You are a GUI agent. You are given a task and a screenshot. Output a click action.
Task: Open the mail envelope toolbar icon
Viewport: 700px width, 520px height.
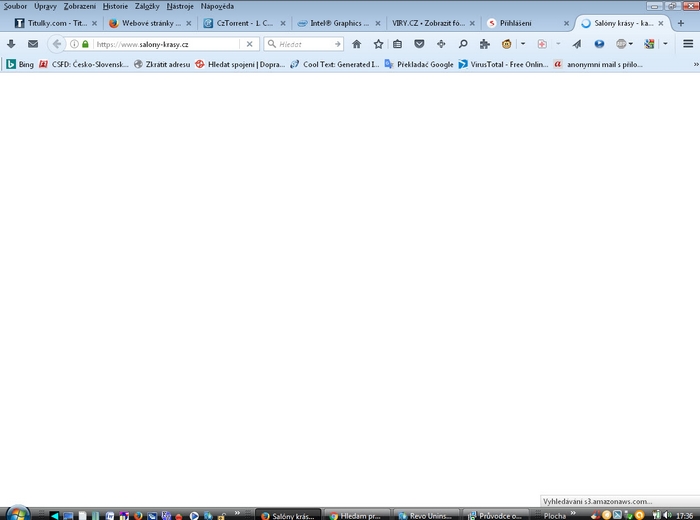point(33,44)
